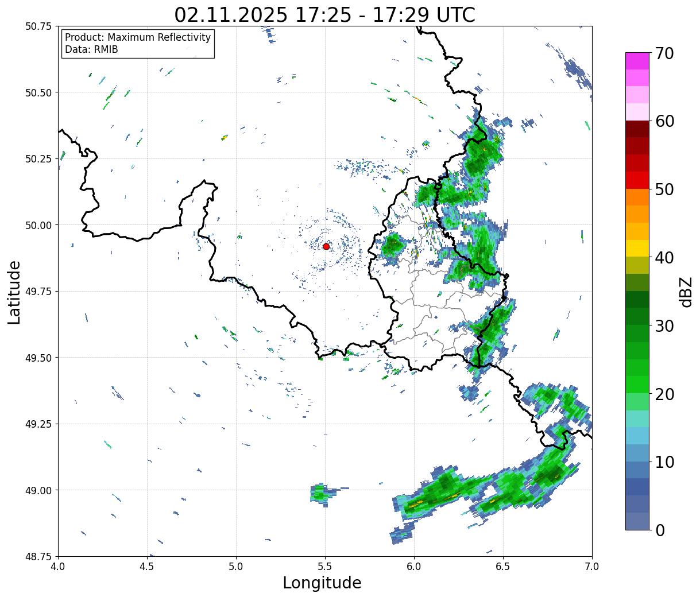
Task: Click the latitude tick label 49.75
Action: point(39,292)
